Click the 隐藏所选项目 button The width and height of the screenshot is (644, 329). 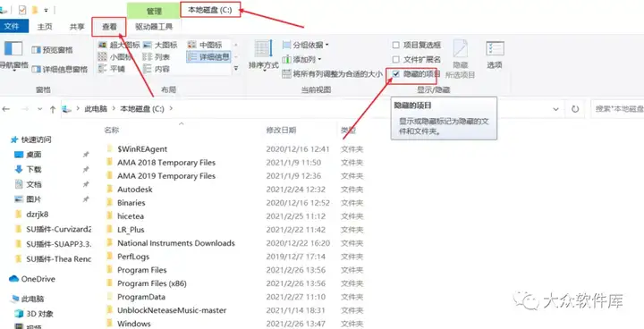click(x=460, y=60)
